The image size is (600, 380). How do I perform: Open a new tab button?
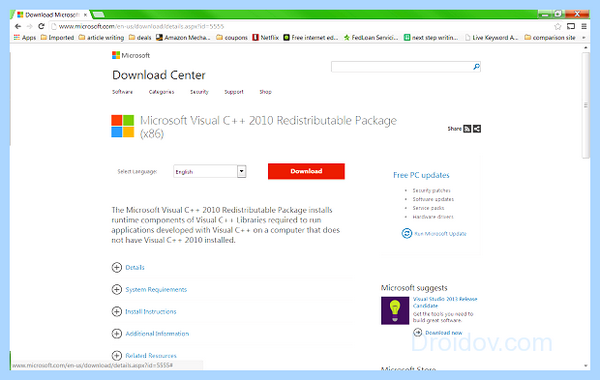point(99,15)
